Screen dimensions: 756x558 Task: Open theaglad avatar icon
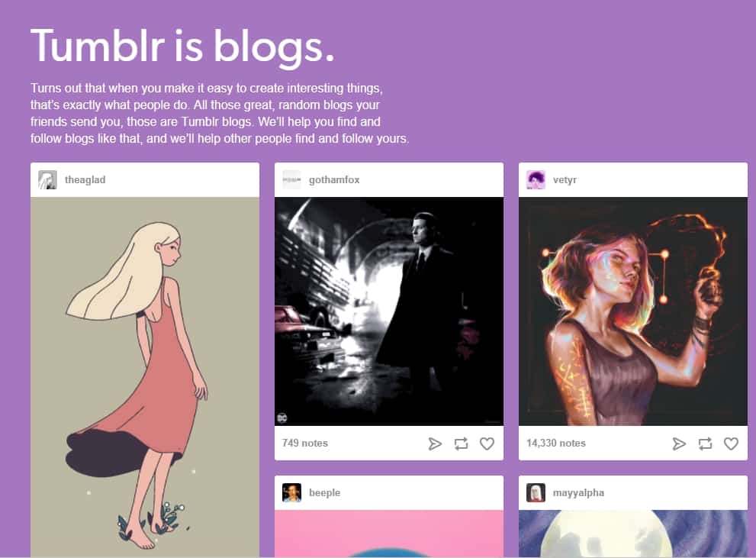coord(48,180)
